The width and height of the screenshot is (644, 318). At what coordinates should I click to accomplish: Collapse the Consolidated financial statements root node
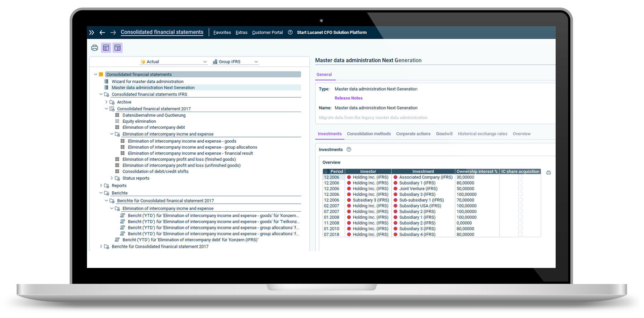(96, 74)
